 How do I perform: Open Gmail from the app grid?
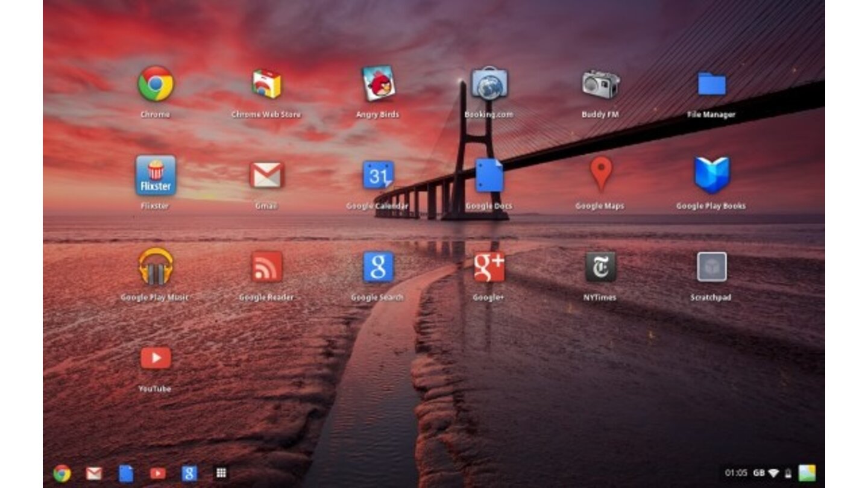(266, 175)
